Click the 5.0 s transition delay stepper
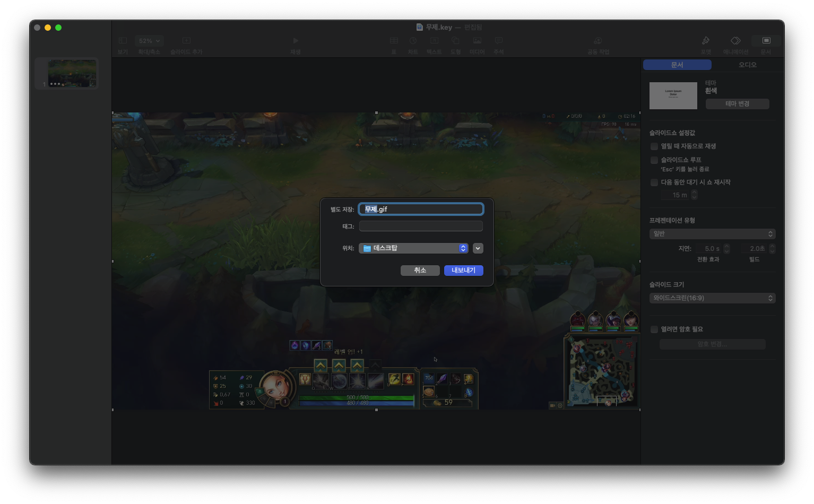Viewport: 814px width, 504px height. [726, 249]
